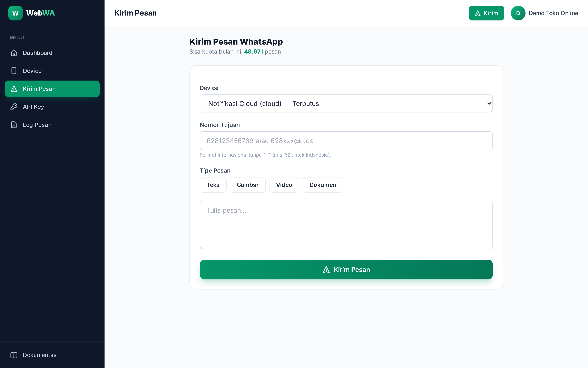Select the Gambar message type
The width and height of the screenshot is (588, 368).
(x=248, y=185)
